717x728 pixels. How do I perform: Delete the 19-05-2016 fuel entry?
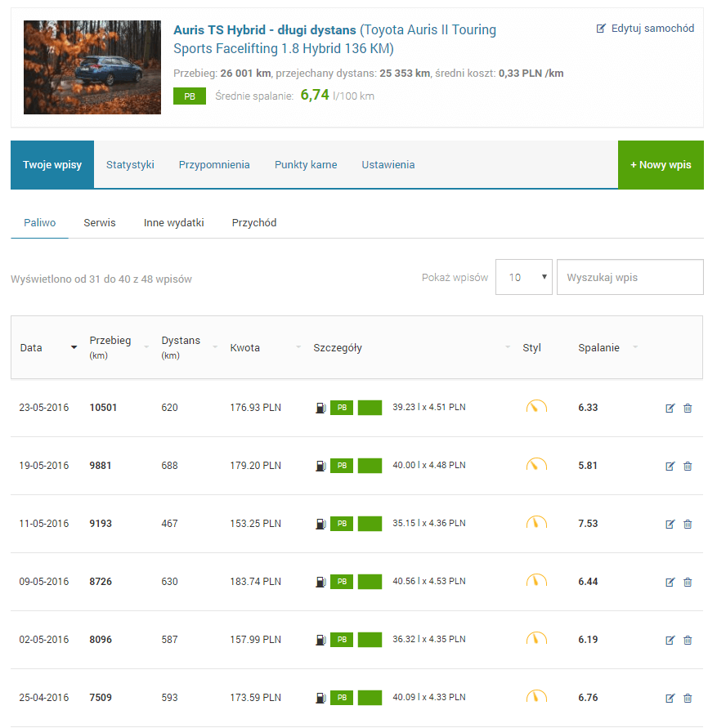[x=688, y=466]
